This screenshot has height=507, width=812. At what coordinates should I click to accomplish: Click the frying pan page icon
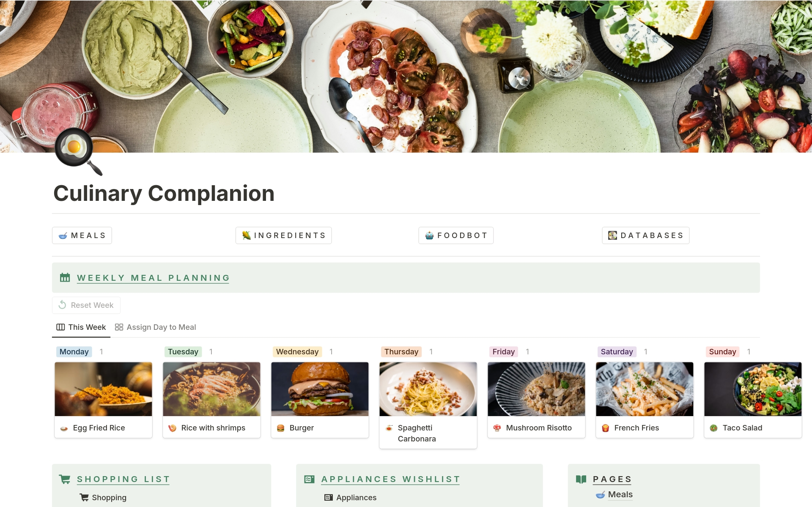tap(79, 151)
